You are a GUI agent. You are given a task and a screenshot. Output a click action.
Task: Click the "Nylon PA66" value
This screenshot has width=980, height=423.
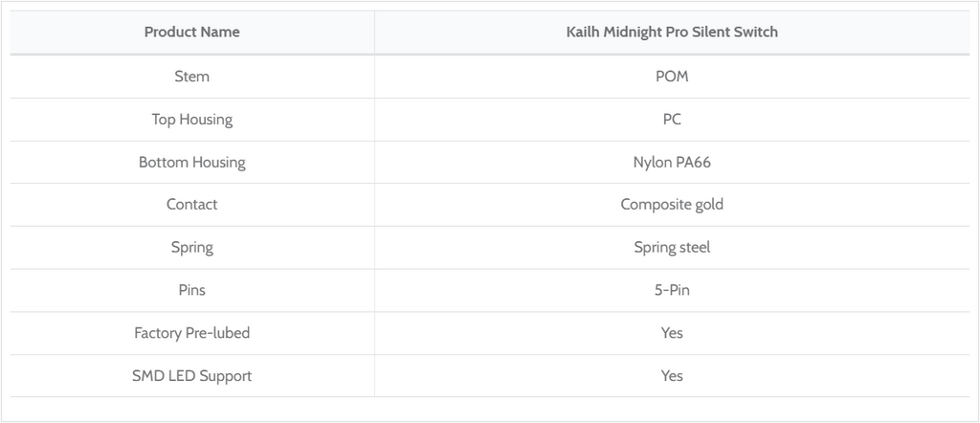click(x=672, y=163)
